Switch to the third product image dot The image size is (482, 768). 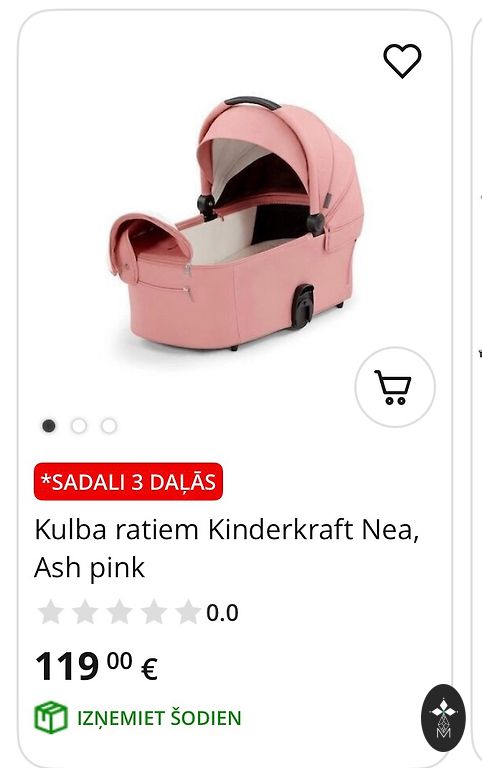pos(109,426)
